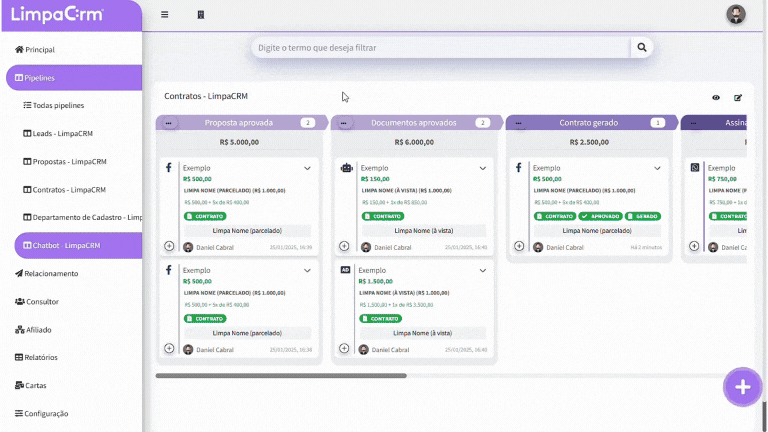Open Configuração in the sidebar
768x432 pixels.
(42, 413)
